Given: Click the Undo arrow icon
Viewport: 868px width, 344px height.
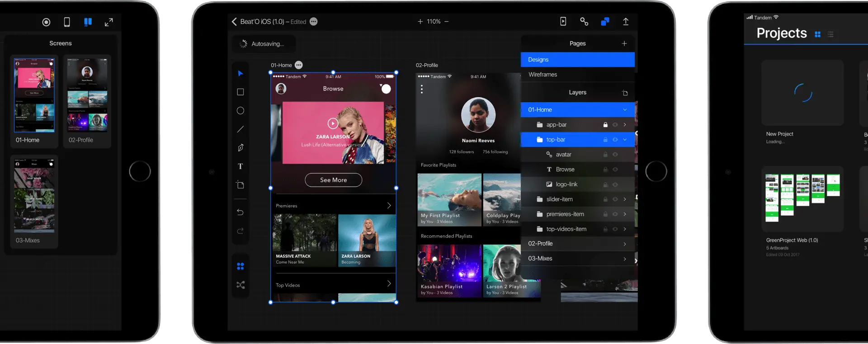Looking at the screenshot, I should pos(241,212).
